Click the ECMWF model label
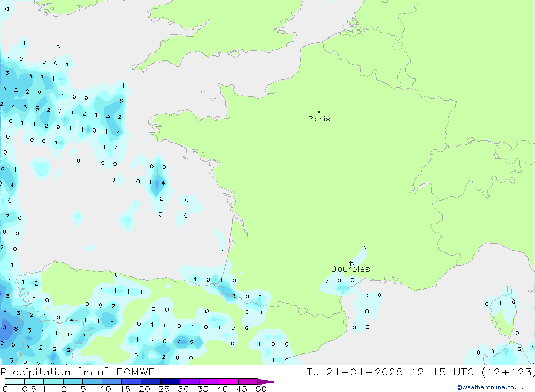This screenshot has width=535, height=392. [136, 372]
